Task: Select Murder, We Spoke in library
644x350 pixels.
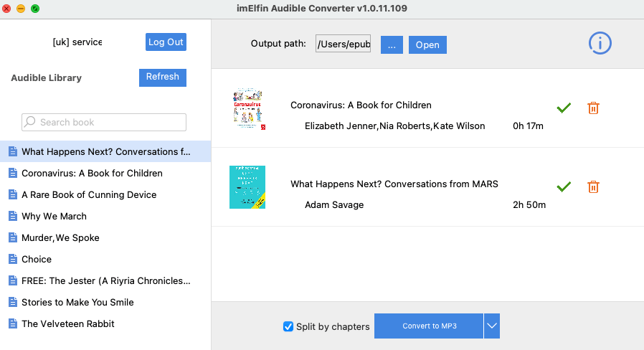Action: 105,237
